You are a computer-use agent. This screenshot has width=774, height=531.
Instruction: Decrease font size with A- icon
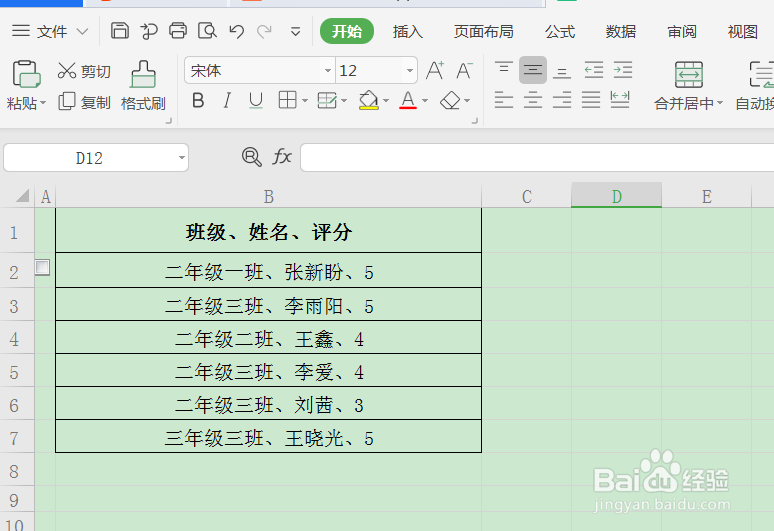[x=464, y=71]
